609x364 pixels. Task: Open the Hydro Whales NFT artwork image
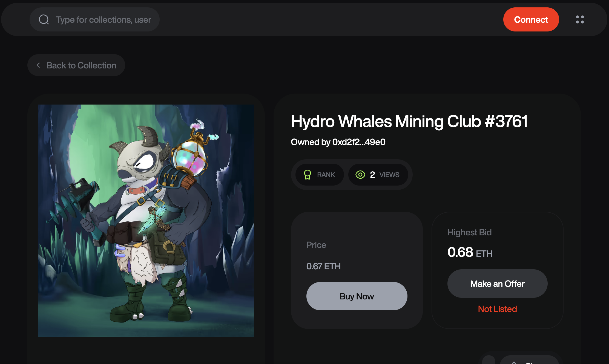point(146,221)
